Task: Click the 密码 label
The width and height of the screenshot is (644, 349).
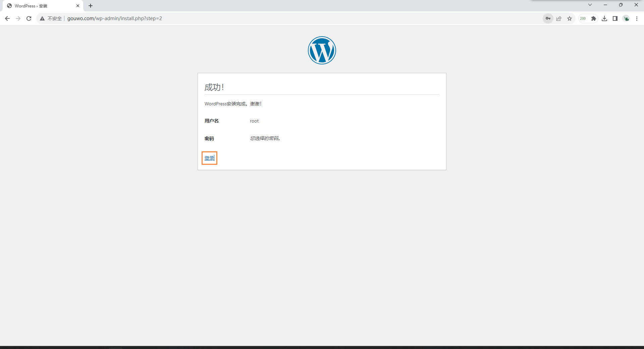Action: pos(209,139)
